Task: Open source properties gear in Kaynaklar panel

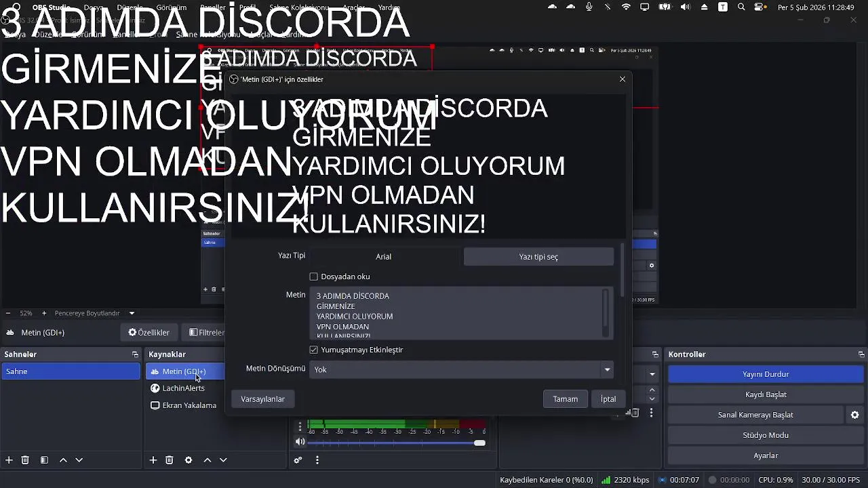Action: tap(189, 460)
